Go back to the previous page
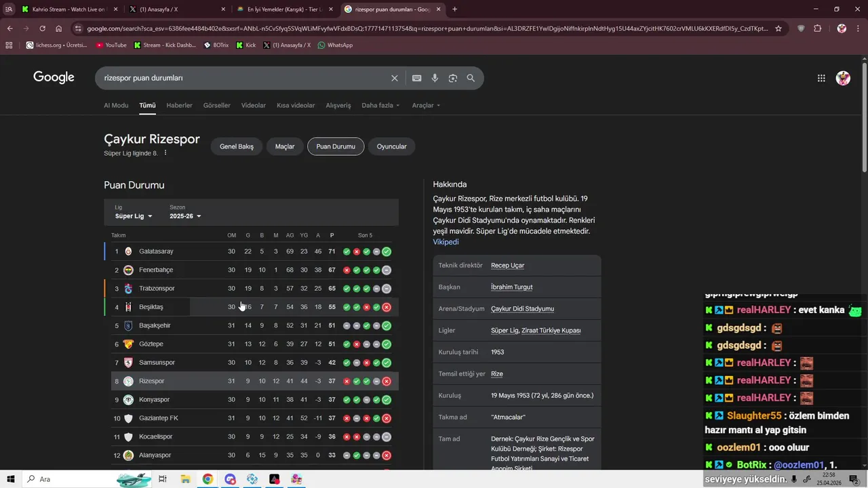This screenshot has width=868, height=488. [x=9, y=28]
